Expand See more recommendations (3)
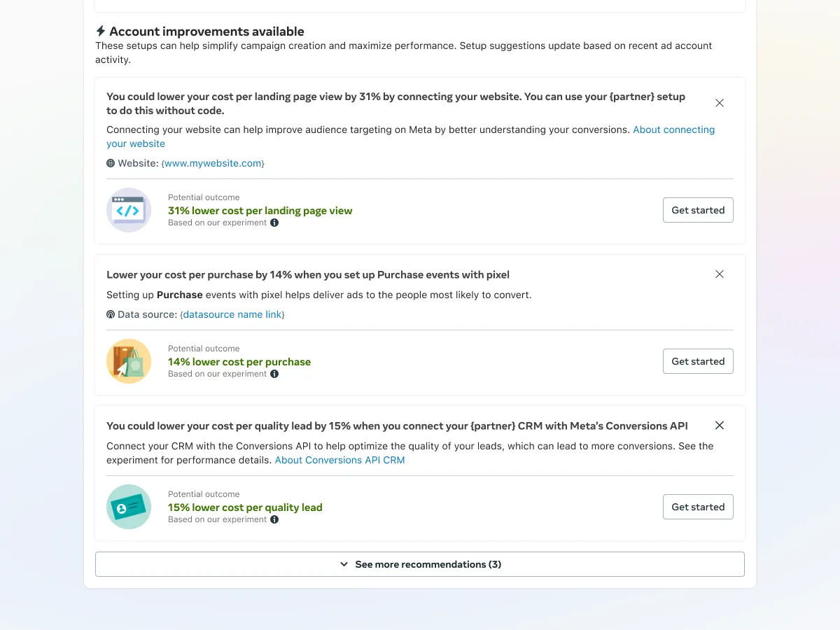The height and width of the screenshot is (630, 840). pos(420,564)
